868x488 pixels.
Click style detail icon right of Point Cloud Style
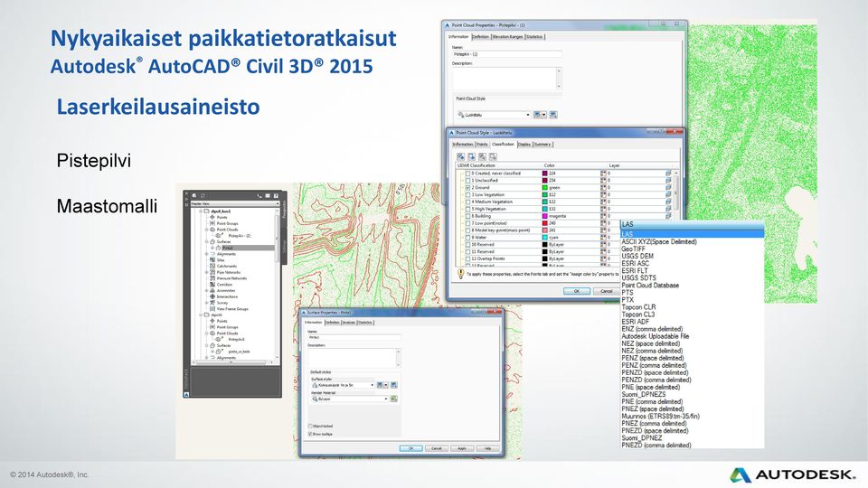(x=553, y=115)
